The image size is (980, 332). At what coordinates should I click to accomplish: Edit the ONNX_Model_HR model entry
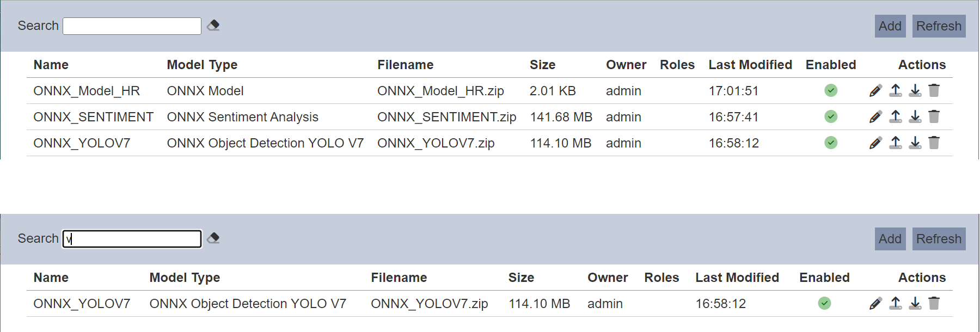tap(875, 90)
